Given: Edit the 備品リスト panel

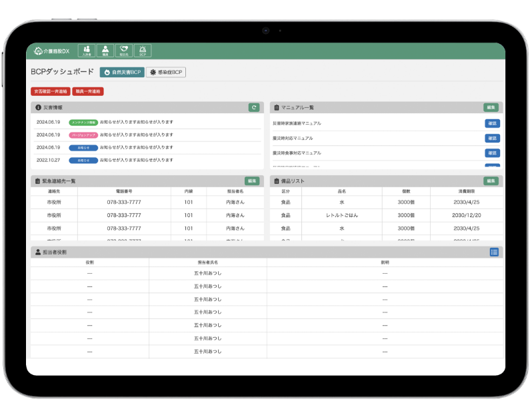Looking at the screenshot, I should (x=491, y=181).
